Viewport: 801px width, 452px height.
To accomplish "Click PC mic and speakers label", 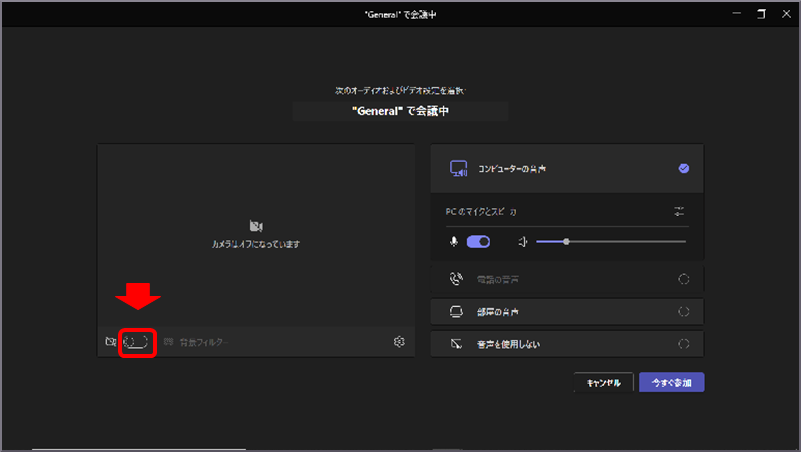I will [481, 211].
